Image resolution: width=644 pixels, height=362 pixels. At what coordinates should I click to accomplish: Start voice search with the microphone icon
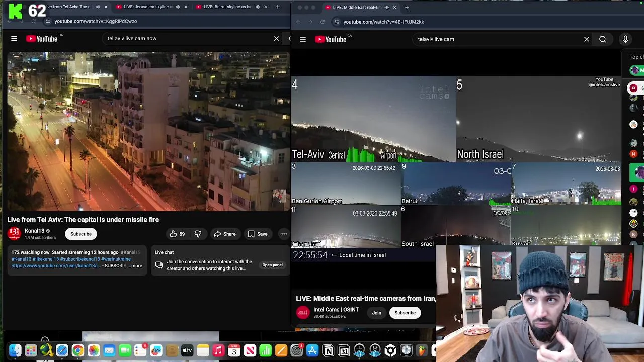pyautogui.click(x=625, y=39)
